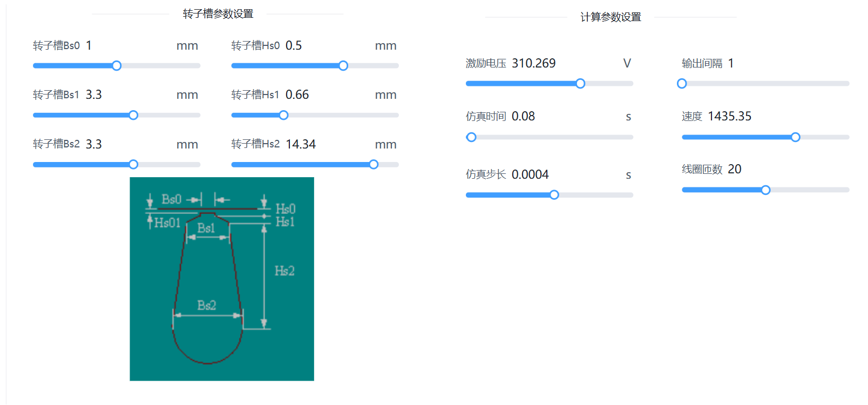
Task: Click the s unit beside 仿真步长
Action: (x=628, y=175)
